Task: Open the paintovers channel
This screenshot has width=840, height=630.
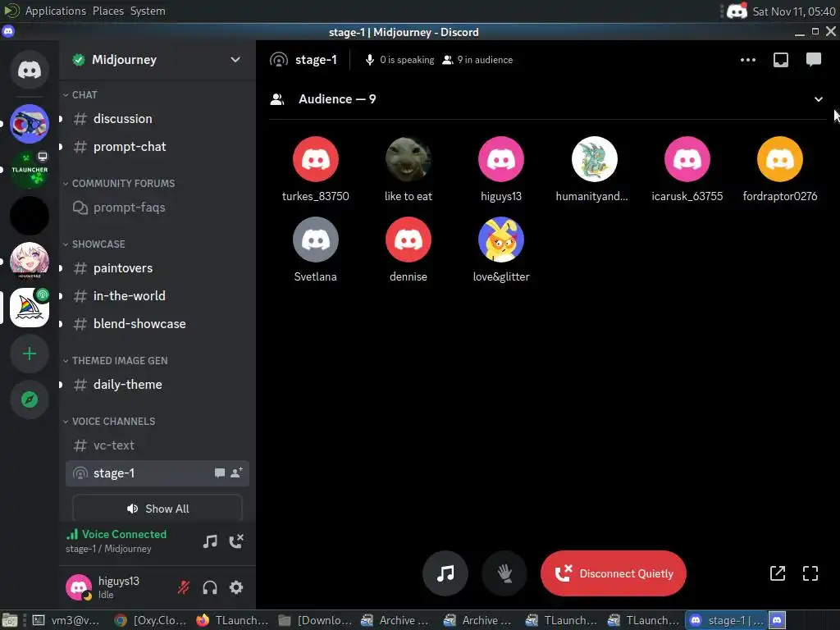Action: [157, 268]
